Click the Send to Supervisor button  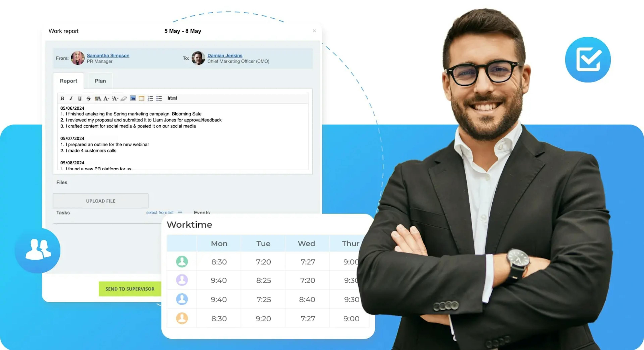(x=129, y=289)
